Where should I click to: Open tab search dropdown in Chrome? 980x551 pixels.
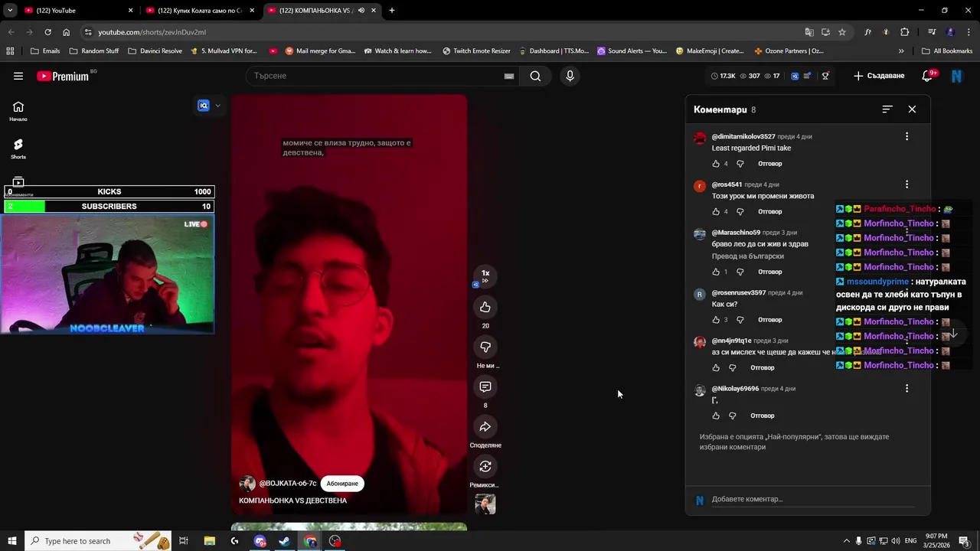pyautogui.click(x=10, y=11)
